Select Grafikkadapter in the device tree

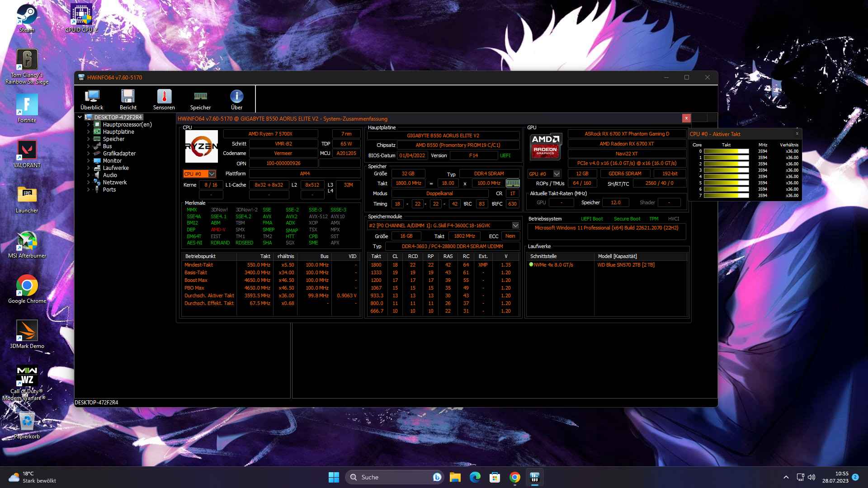pyautogui.click(x=119, y=154)
